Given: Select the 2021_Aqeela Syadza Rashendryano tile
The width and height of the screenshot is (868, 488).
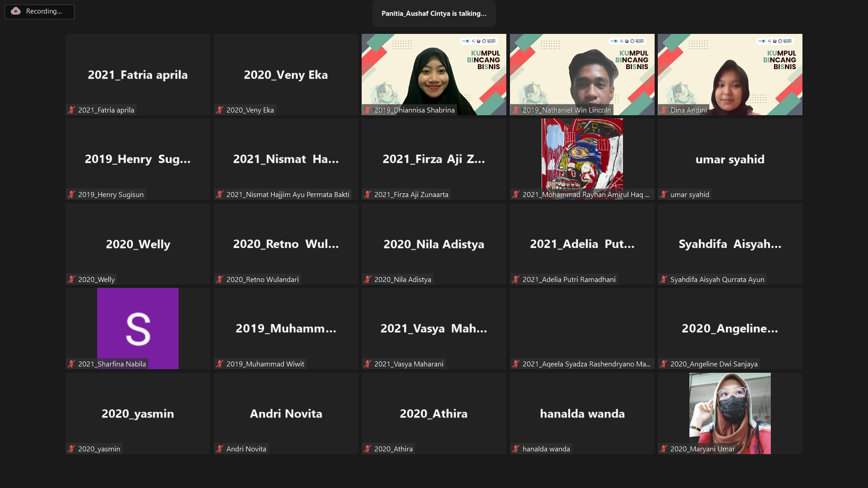Looking at the screenshot, I should click(x=582, y=328).
